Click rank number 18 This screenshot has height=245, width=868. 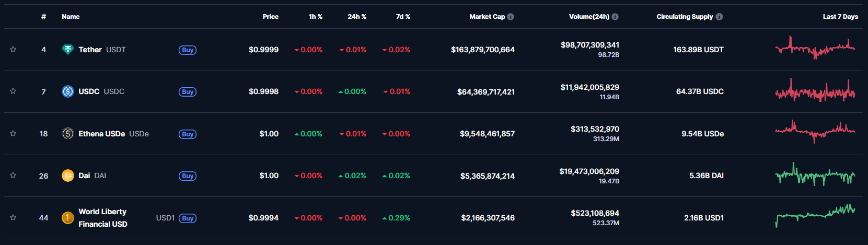[44, 134]
